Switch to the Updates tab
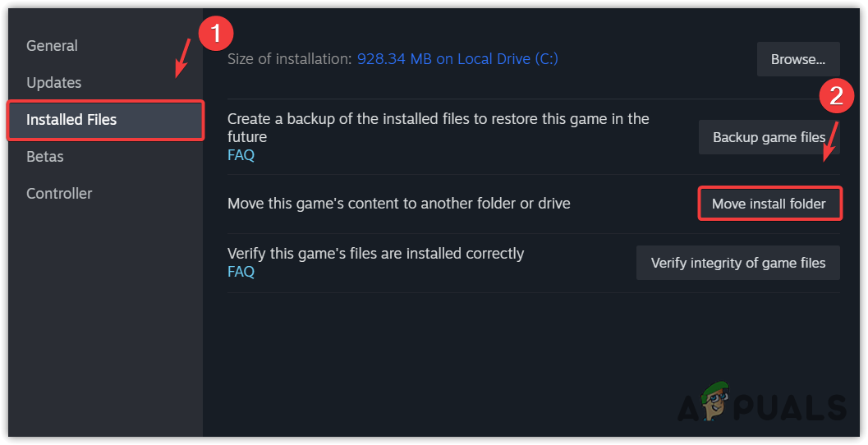The height and width of the screenshot is (445, 868). coord(54,83)
